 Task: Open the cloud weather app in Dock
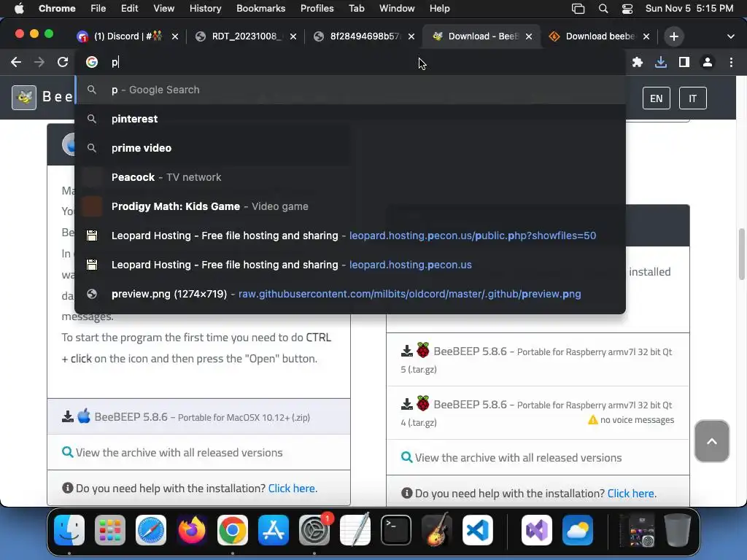pyautogui.click(x=578, y=530)
